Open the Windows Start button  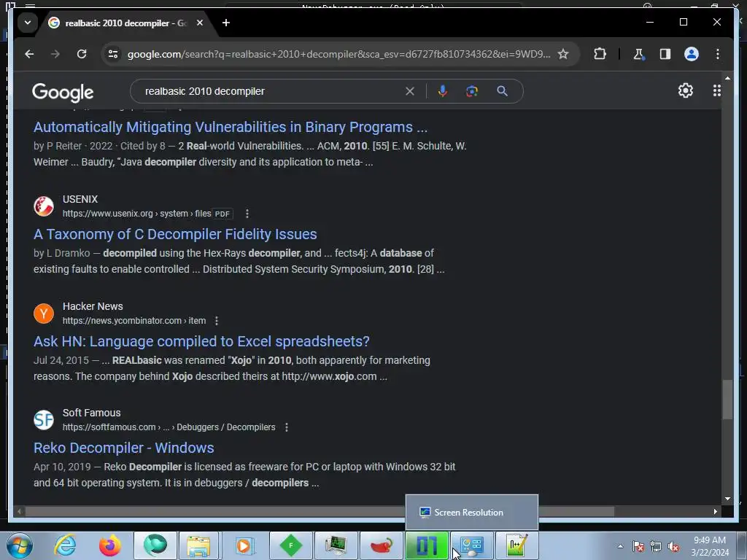(19, 545)
